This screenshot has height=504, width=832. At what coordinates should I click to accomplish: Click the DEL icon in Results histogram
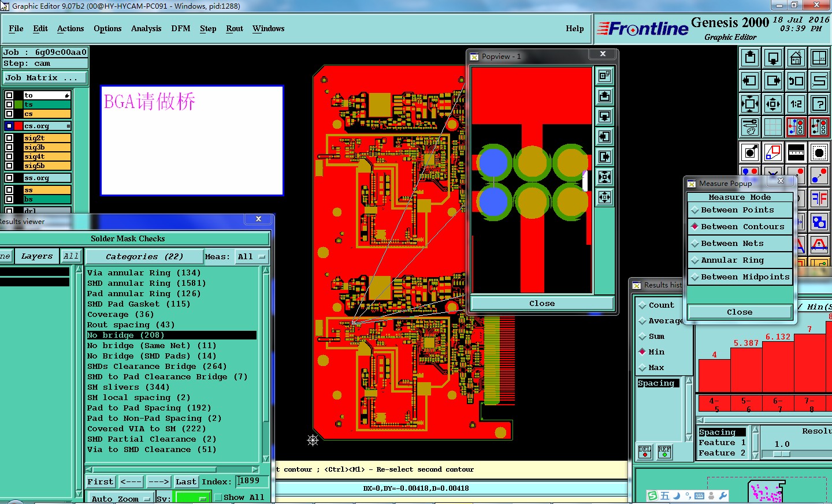(645, 452)
